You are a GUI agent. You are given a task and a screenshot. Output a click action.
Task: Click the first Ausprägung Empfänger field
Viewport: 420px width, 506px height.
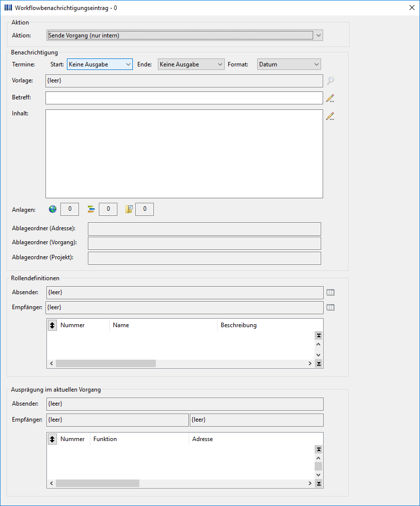coord(117,420)
